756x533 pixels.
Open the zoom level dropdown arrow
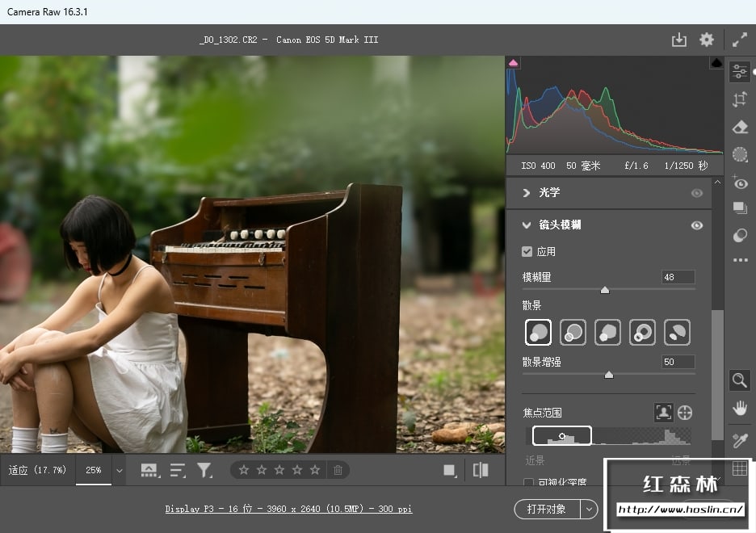119,470
